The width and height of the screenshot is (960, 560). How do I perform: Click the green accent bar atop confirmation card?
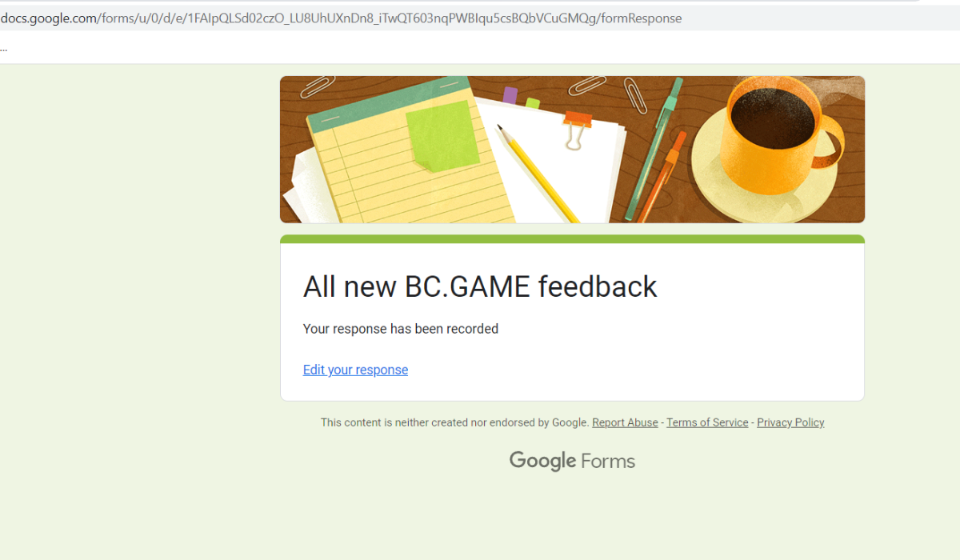point(572,239)
